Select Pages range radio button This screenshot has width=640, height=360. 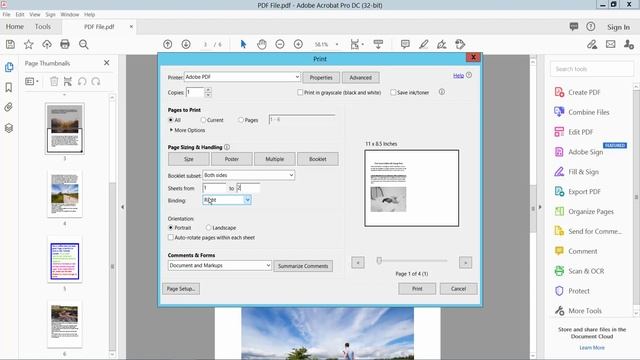tap(241, 120)
